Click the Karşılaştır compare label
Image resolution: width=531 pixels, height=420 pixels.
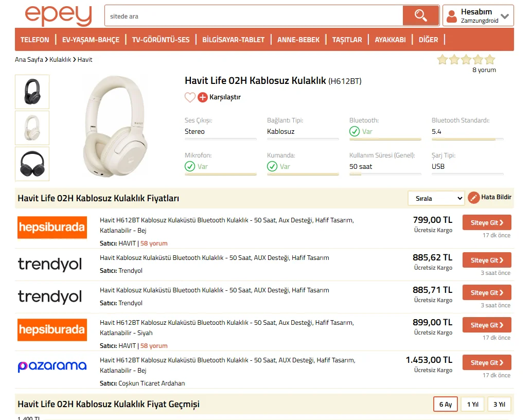click(225, 97)
